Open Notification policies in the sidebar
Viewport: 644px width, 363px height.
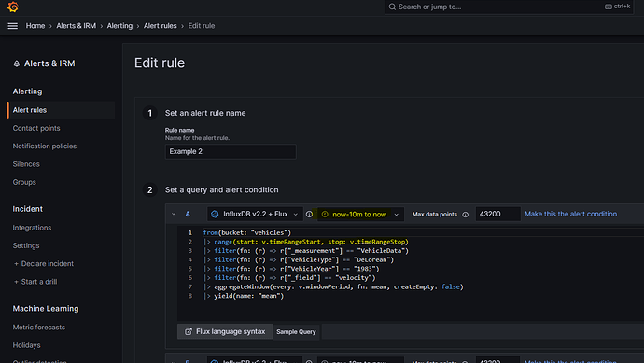tap(45, 147)
